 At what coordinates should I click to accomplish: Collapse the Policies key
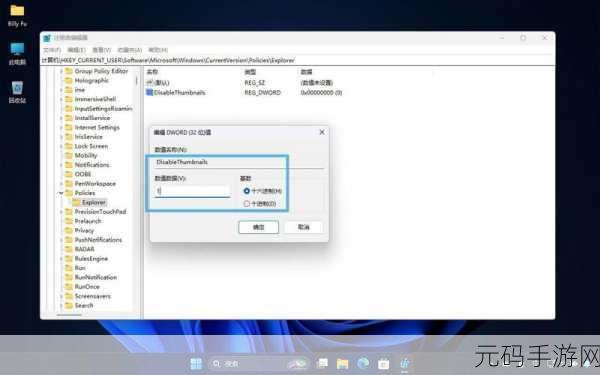coord(61,193)
